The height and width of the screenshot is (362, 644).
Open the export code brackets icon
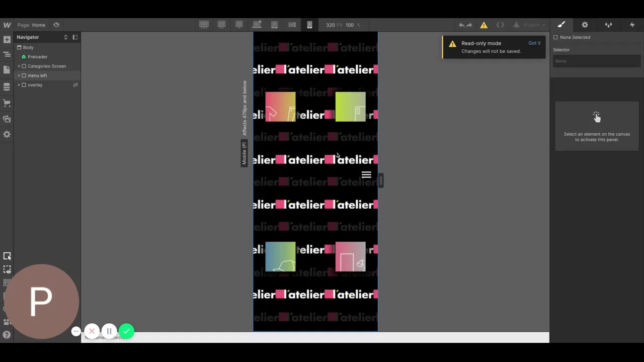pyautogui.click(x=500, y=25)
